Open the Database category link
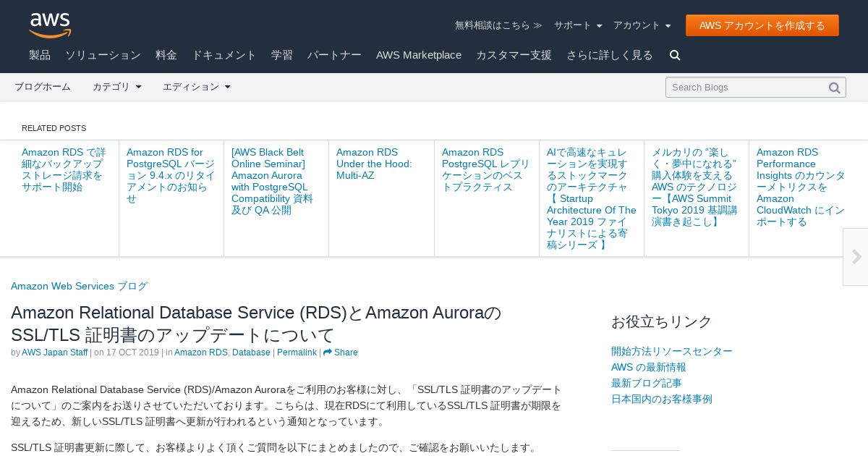 pos(251,352)
